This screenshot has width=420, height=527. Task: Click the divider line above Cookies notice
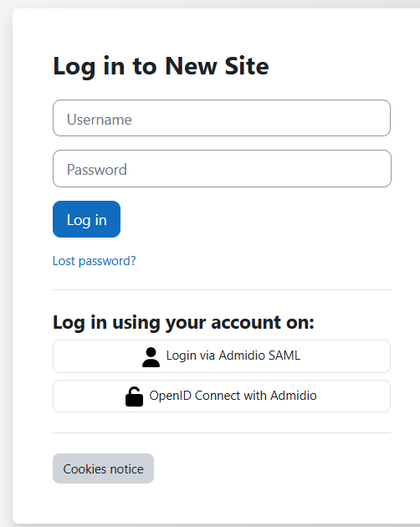[222, 433]
